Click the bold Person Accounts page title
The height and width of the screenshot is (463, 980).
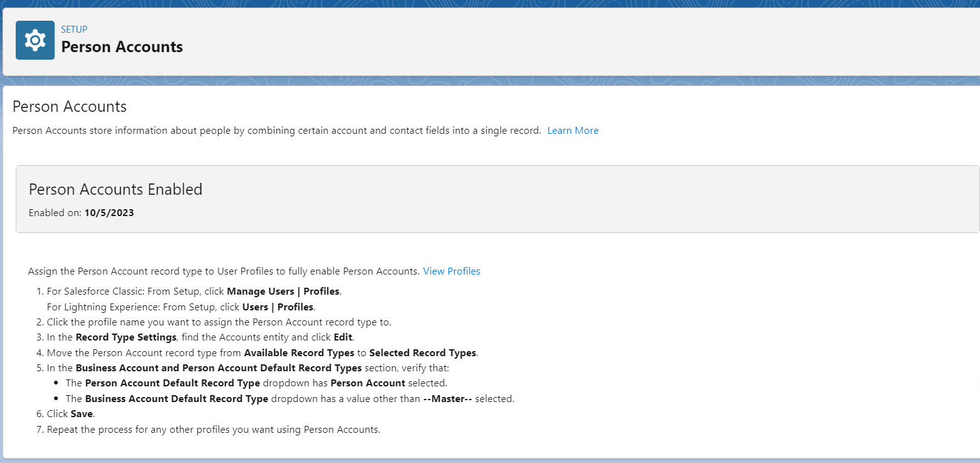122,47
